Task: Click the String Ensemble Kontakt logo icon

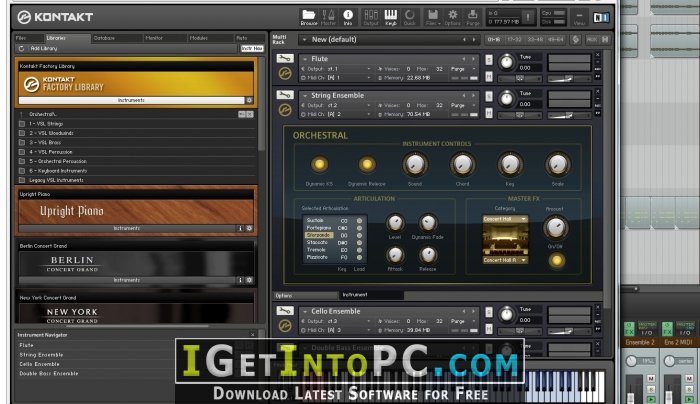Action: coord(285,110)
